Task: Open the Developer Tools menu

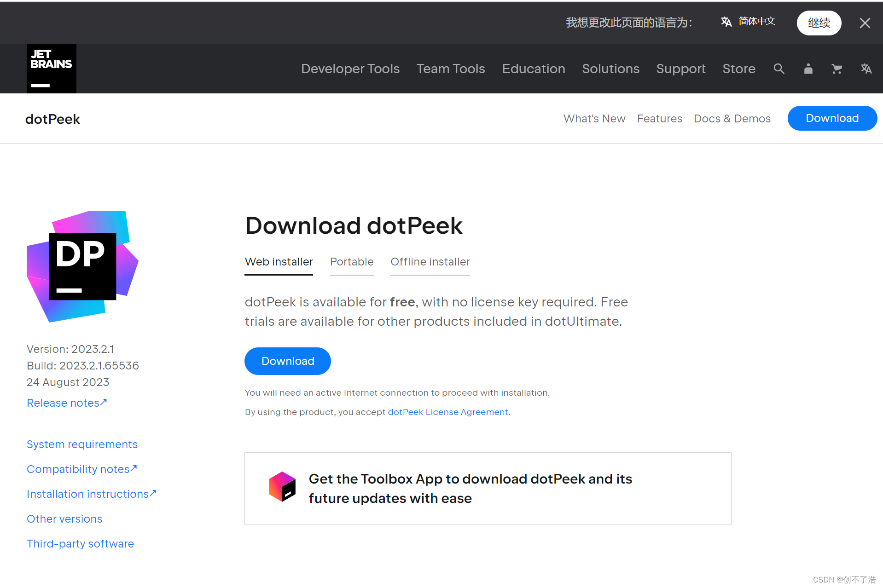Action: 350,69
